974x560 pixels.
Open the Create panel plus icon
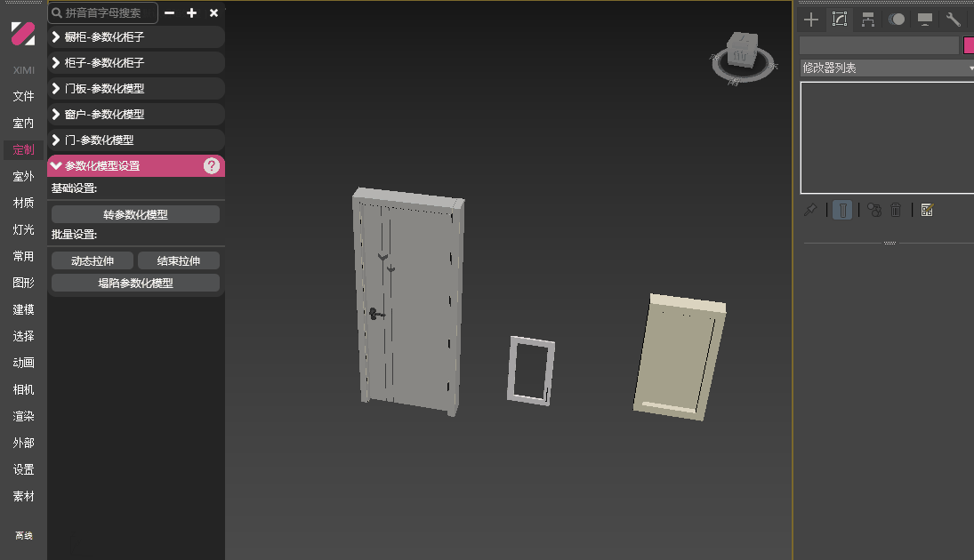point(810,20)
